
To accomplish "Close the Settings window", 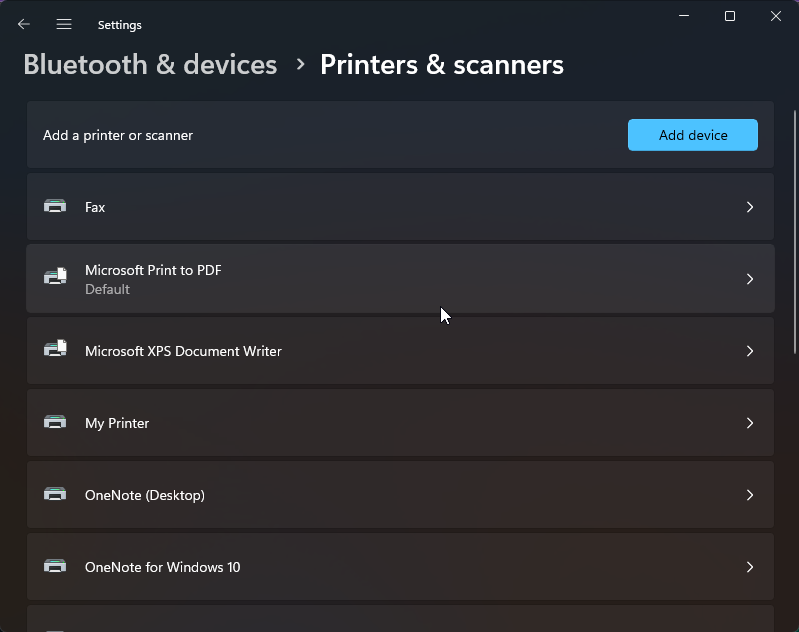I will [776, 16].
